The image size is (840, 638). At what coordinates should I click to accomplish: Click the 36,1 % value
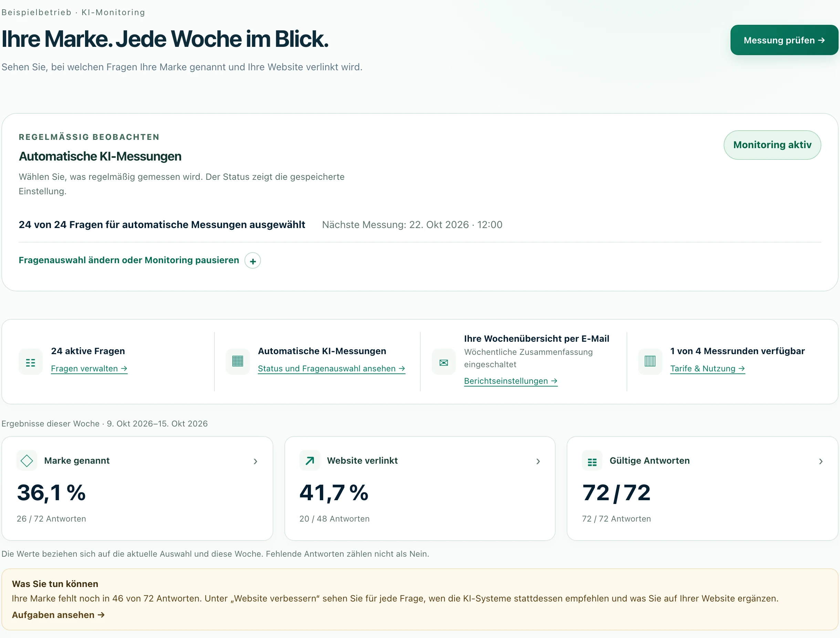pos(51,493)
